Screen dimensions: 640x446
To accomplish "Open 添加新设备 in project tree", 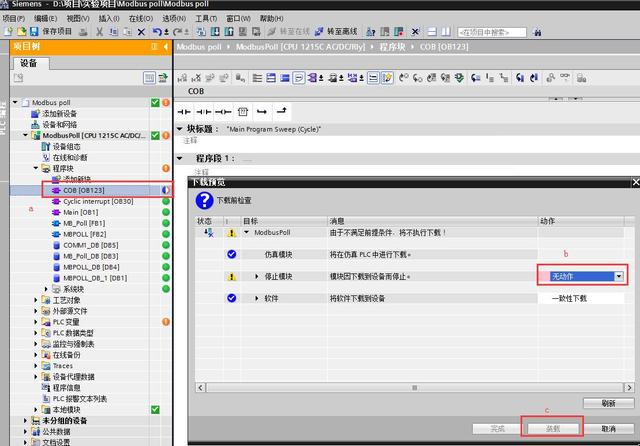I will pos(60,113).
